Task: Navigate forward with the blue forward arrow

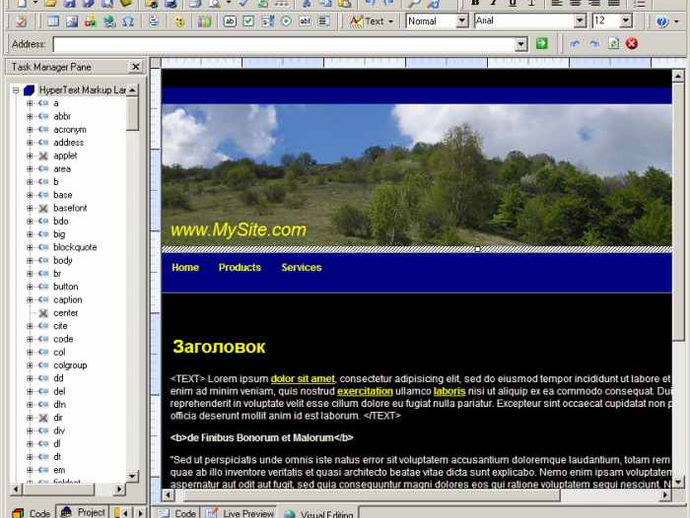Action: pos(595,44)
